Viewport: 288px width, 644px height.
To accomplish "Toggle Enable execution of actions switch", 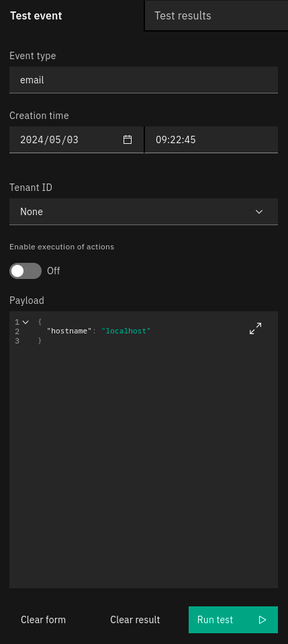I will (26, 271).
